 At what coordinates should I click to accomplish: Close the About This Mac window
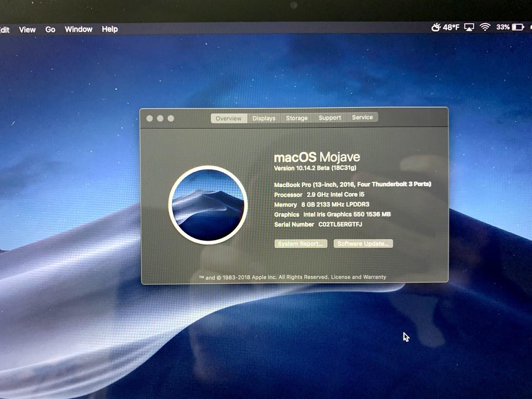coord(150,119)
